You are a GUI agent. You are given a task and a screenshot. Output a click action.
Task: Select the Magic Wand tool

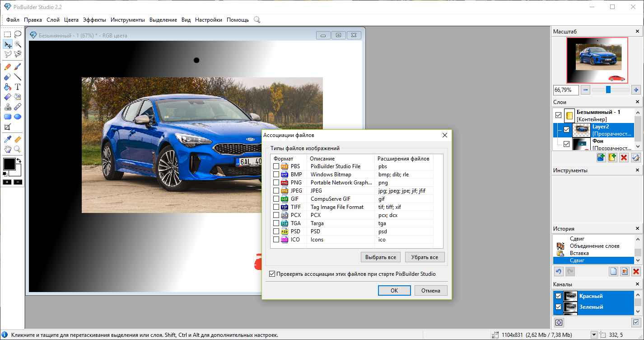point(18,44)
